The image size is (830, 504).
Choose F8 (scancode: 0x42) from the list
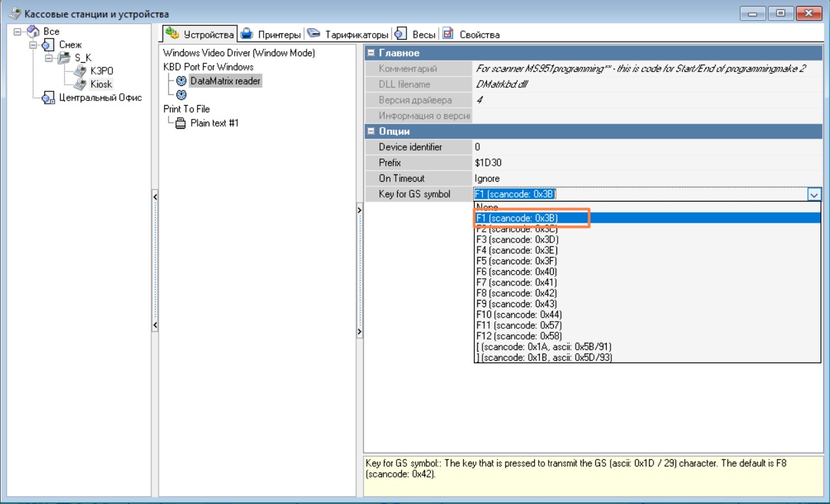pyautogui.click(x=516, y=293)
